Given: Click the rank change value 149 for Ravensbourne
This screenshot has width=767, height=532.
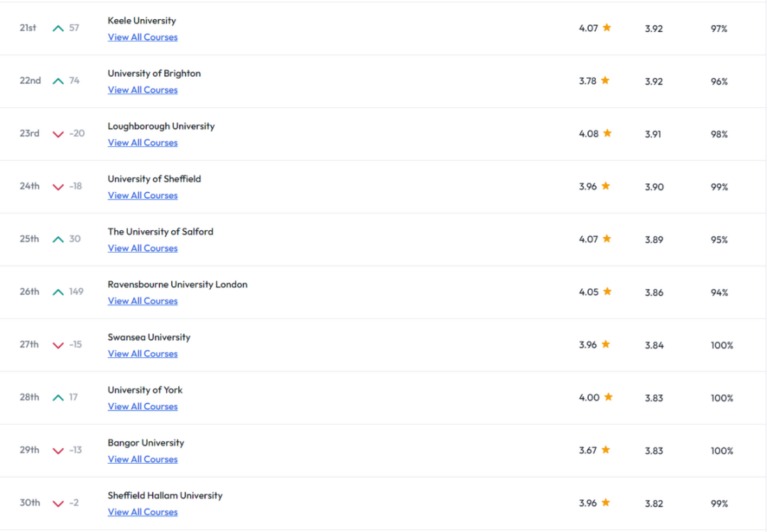Looking at the screenshot, I should coord(76,292).
